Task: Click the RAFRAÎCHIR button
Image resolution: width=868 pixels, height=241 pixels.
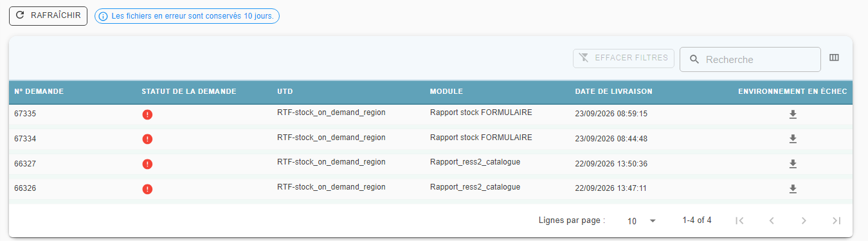Action: tap(48, 16)
